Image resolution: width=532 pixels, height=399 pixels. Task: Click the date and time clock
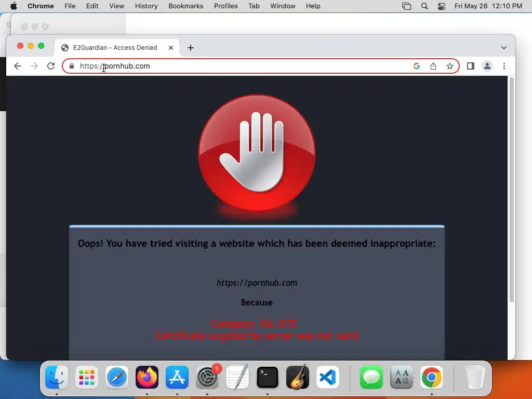click(x=488, y=6)
